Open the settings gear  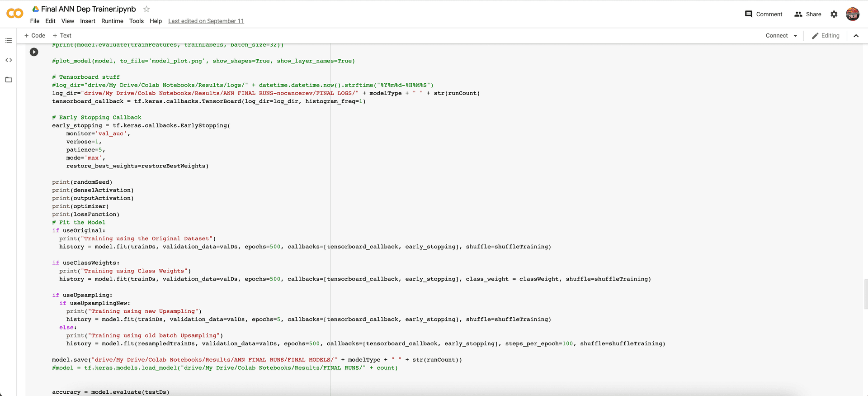[x=834, y=14]
